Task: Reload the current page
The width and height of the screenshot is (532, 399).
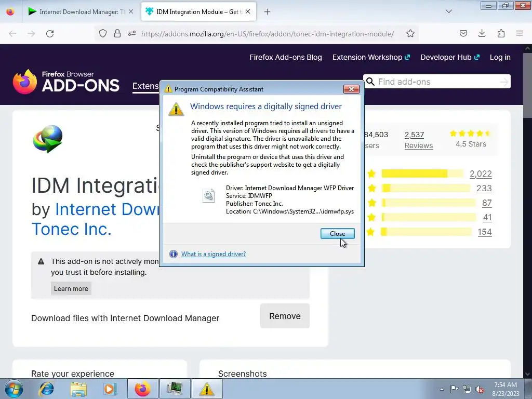Action: coord(50,34)
